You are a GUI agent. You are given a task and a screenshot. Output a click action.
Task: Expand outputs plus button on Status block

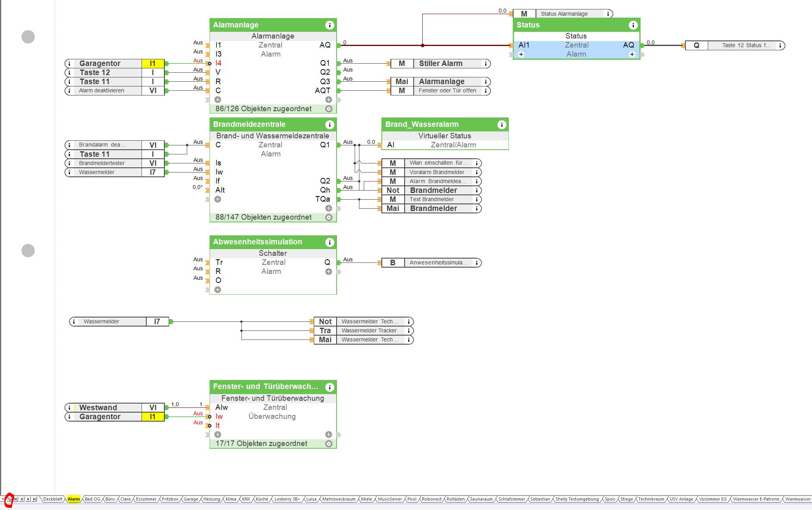coord(632,54)
